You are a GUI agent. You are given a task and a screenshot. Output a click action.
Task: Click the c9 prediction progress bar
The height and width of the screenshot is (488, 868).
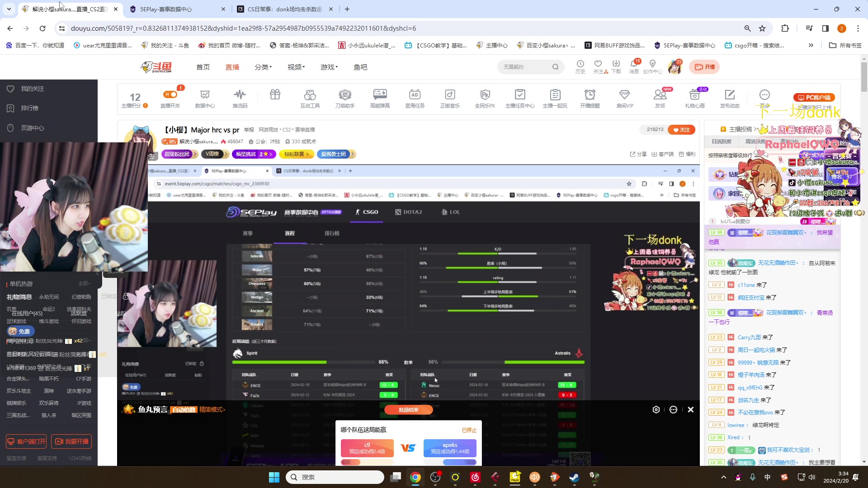[x=367, y=462]
